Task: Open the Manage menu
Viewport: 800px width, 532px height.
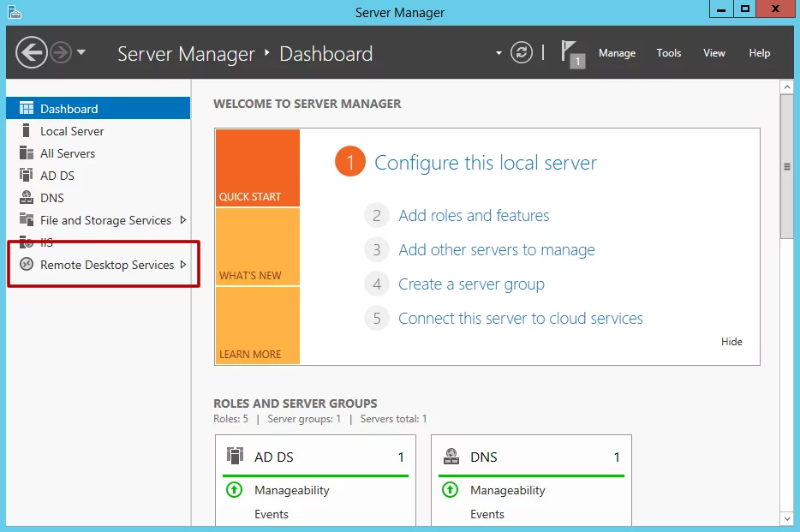Action: pyautogui.click(x=617, y=53)
